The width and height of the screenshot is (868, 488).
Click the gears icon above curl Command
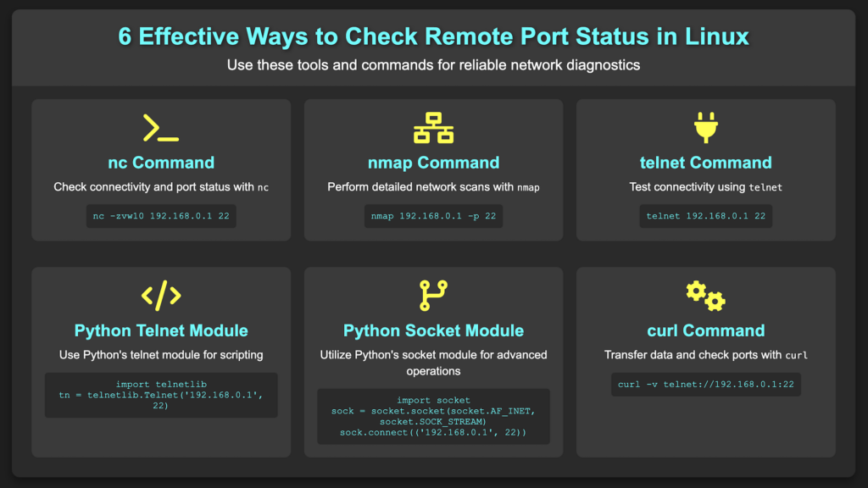pyautogui.click(x=705, y=296)
